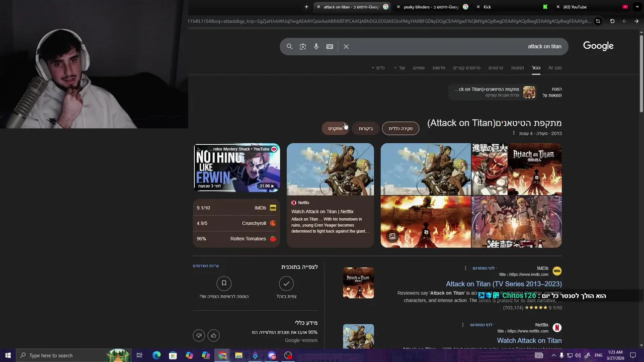Open the site settings icon in address bar
The image size is (644, 362).
pyautogui.click(x=598, y=21)
